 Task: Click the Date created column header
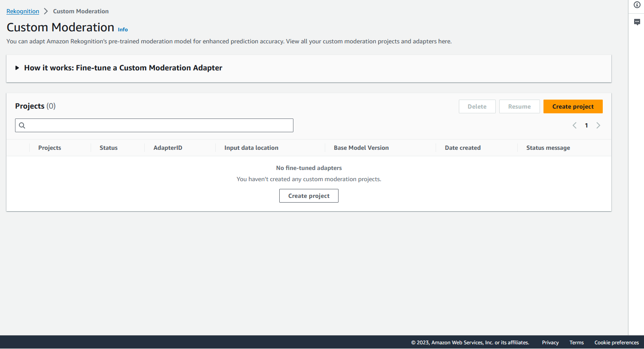click(462, 147)
